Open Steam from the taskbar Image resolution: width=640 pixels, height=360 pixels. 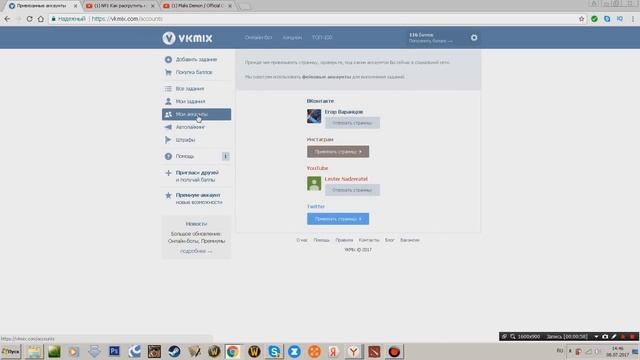174,351
